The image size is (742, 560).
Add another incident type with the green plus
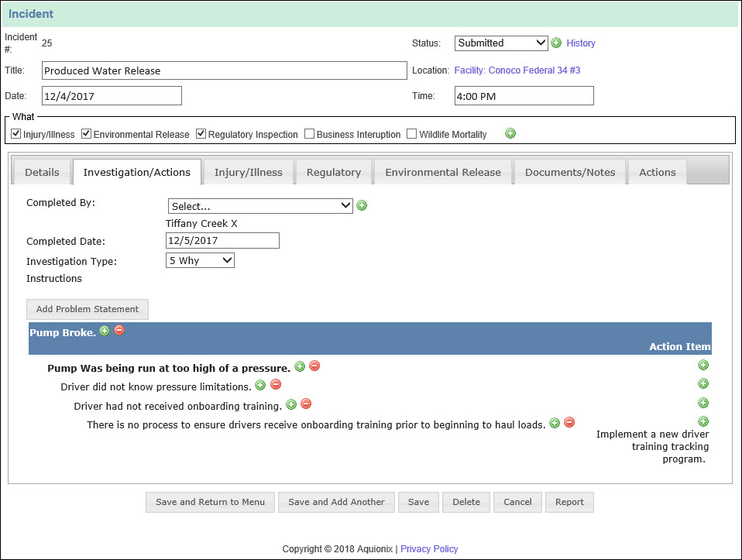(510, 133)
